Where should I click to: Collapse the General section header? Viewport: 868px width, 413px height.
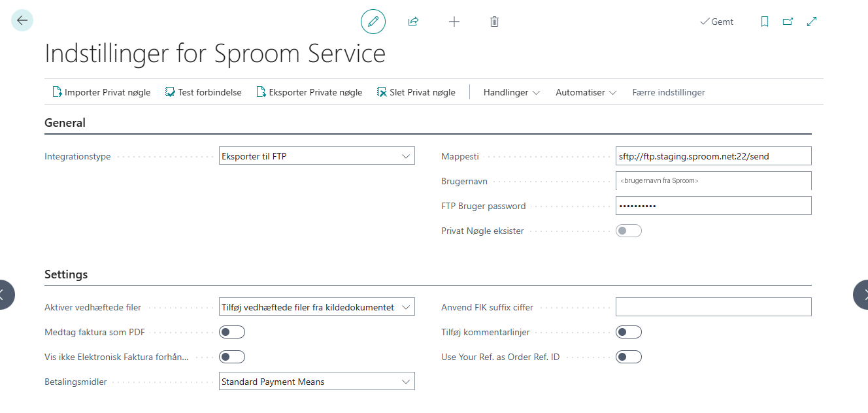[x=65, y=122]
